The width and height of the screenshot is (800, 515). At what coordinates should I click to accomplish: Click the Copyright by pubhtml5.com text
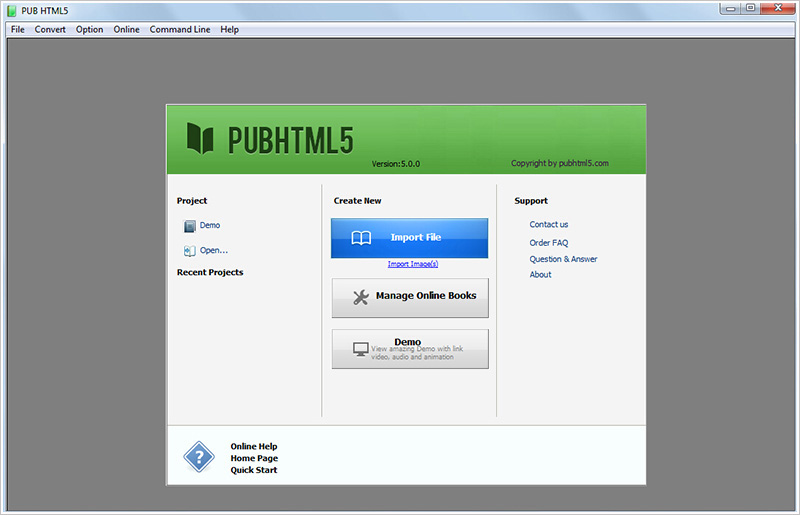560,163
